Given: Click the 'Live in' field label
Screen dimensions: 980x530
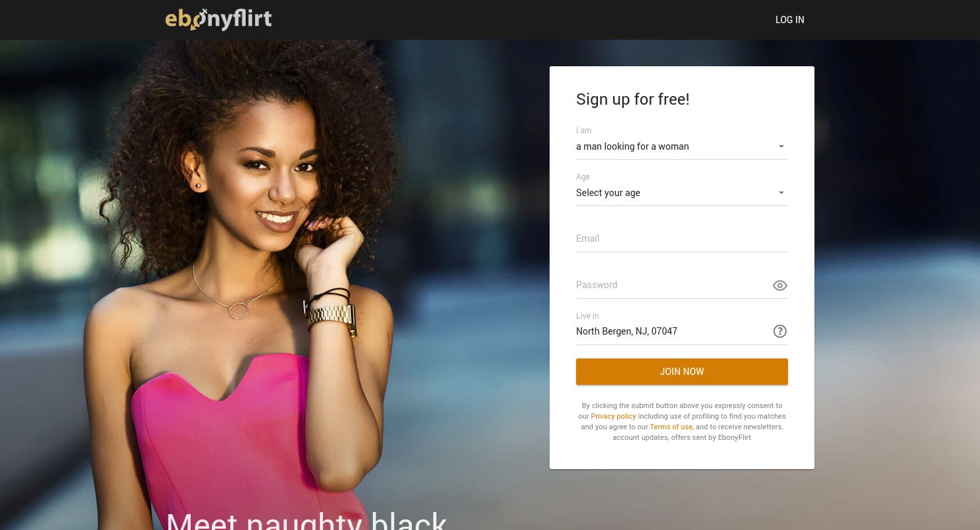Looking at the screenshot, I should (x=587, y=316).
